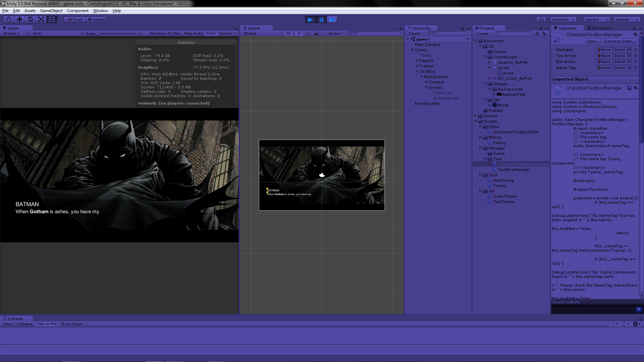Toggle Pivot handle position
The image size is (644, 362).
click(75, 19)
